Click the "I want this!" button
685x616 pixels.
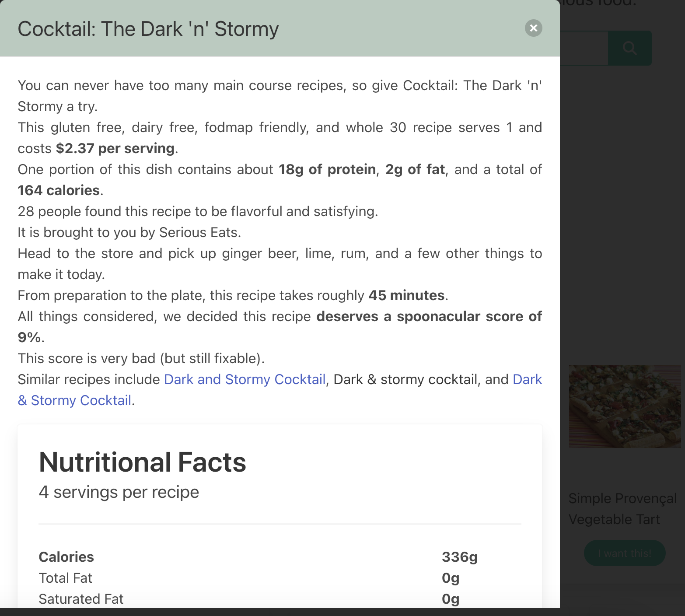pos(624,553)
